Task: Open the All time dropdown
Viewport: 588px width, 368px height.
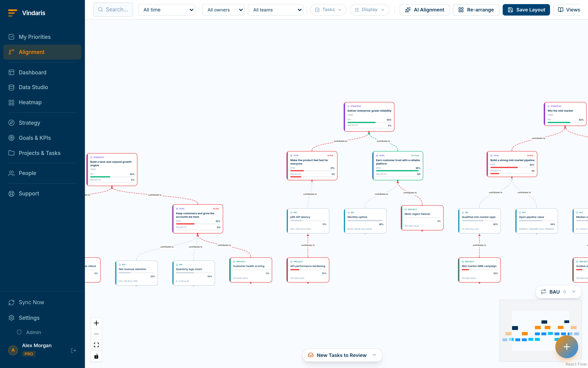Action: pos(166,10)
